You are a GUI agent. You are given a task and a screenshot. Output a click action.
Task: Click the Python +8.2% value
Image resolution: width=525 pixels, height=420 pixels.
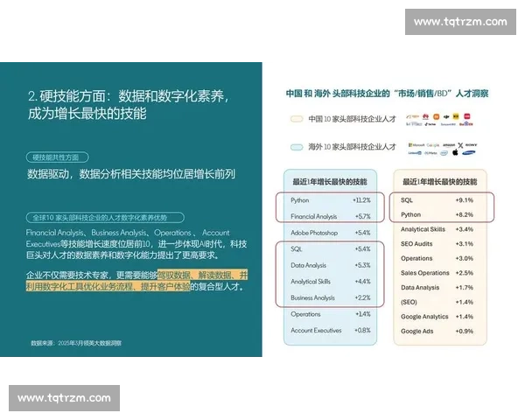(x=465, y=214)
